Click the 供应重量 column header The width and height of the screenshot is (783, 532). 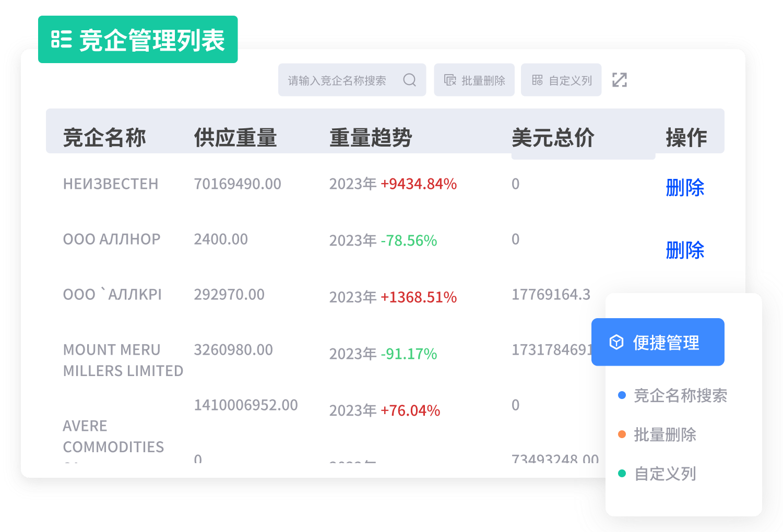coord(235,138)
